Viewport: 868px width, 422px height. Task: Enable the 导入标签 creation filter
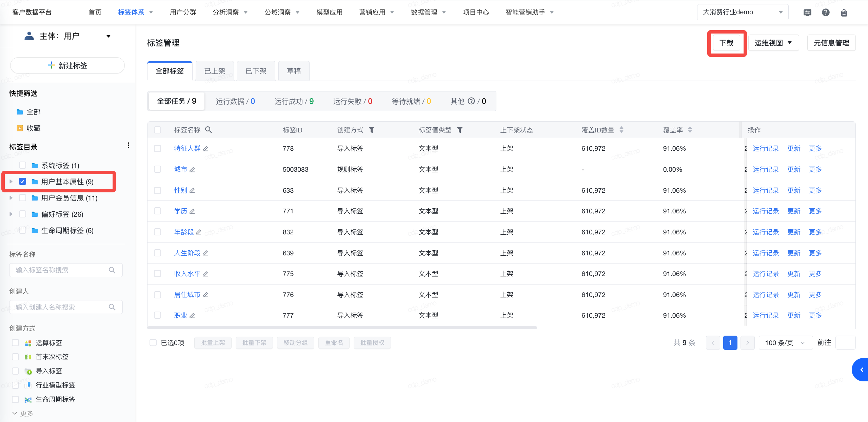tap(15, 371)
